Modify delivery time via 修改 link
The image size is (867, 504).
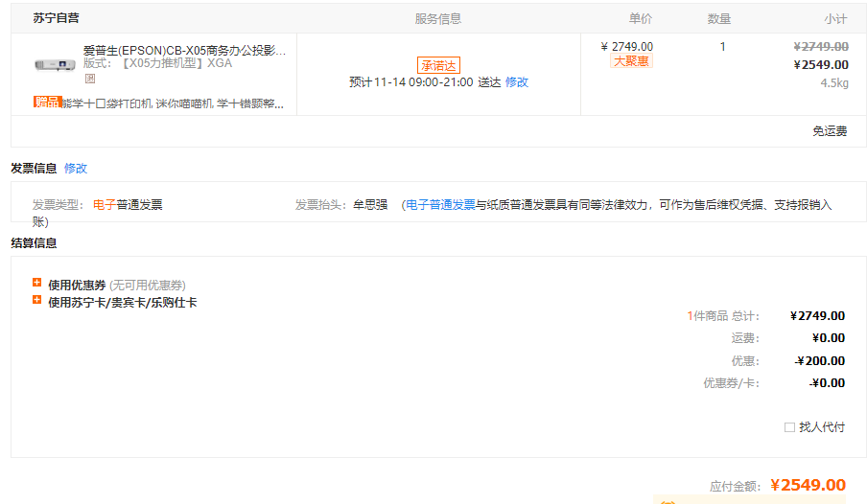tap(517, 82)
